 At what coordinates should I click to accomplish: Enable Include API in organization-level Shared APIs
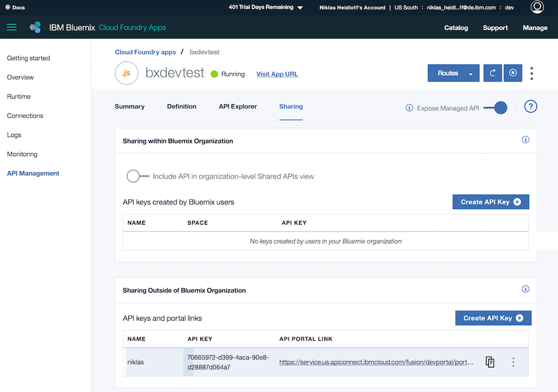pos(138,176)
